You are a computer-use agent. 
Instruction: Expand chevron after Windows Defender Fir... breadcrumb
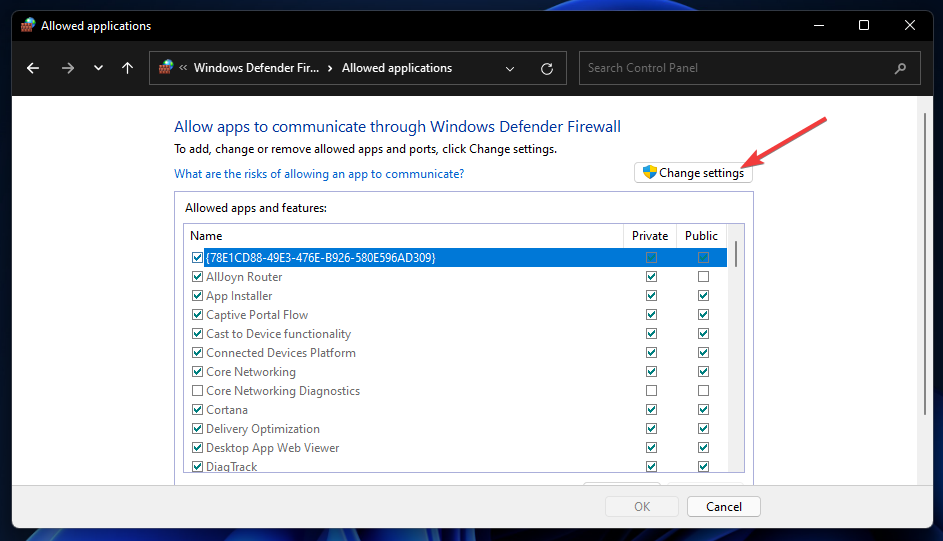(x=330, y=68)
